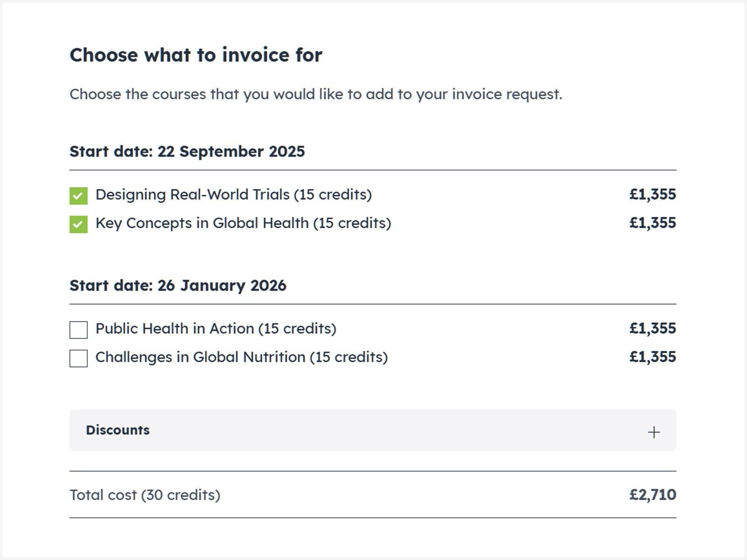Click Key Concepts in Global Health label

pyautogui.click(x=243, y=223)
